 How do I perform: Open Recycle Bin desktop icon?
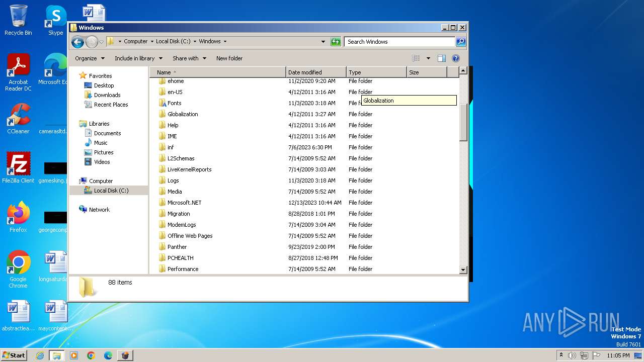tap(18, 20)
